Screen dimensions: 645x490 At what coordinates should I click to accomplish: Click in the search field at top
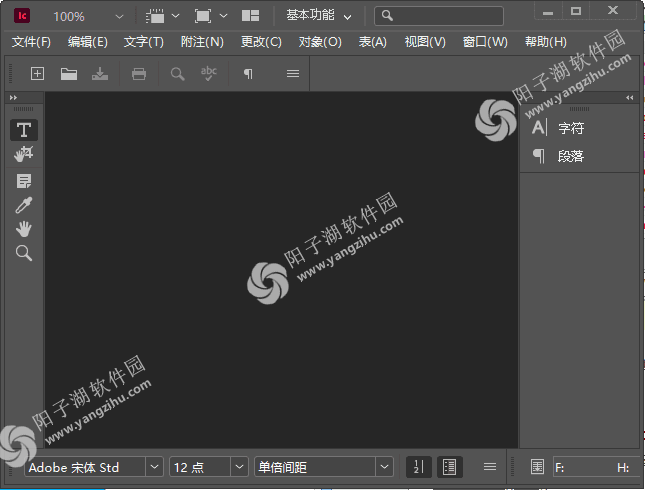coord(439,16)
